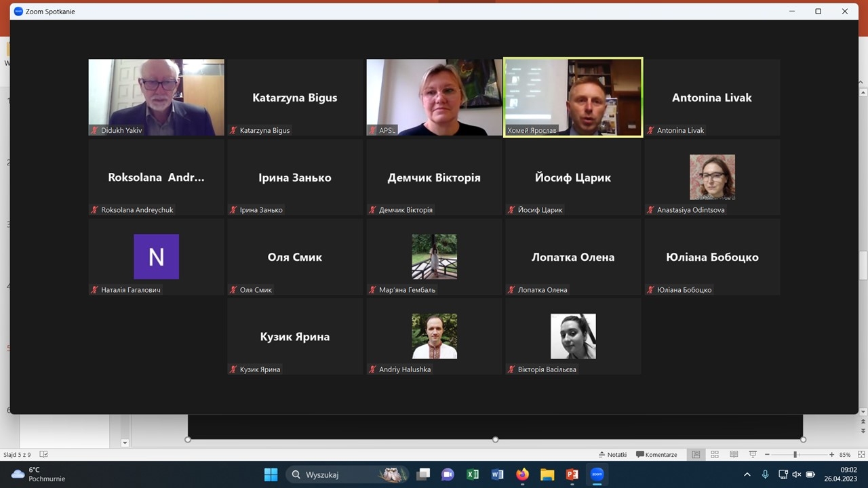Switch to slide sorter view icon
The width and height of the screenshot is (868, 488).
click(x=714, y=455)
